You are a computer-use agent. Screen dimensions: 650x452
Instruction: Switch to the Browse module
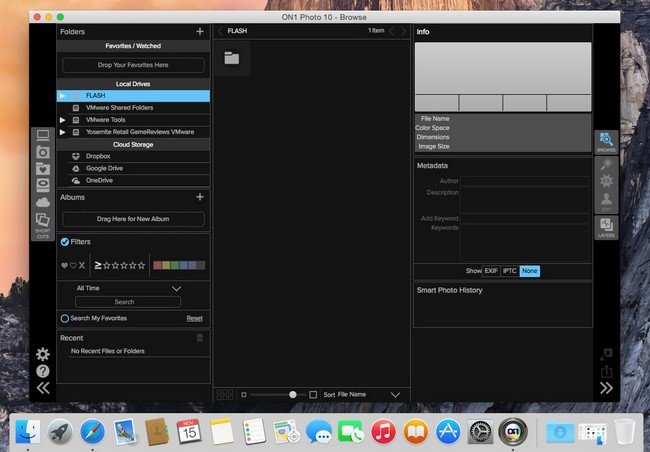click(x=606, y=142)
